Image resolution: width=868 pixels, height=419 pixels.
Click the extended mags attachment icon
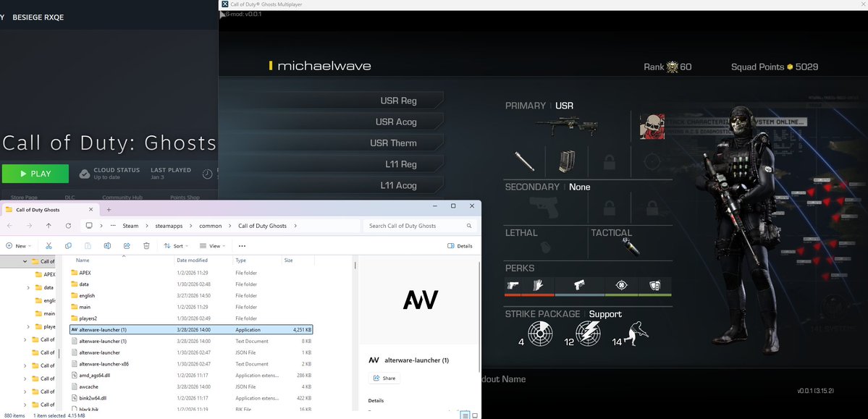(567, 162)
